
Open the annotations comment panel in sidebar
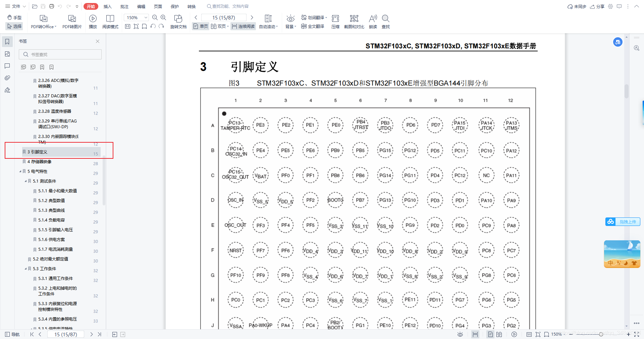7,66
